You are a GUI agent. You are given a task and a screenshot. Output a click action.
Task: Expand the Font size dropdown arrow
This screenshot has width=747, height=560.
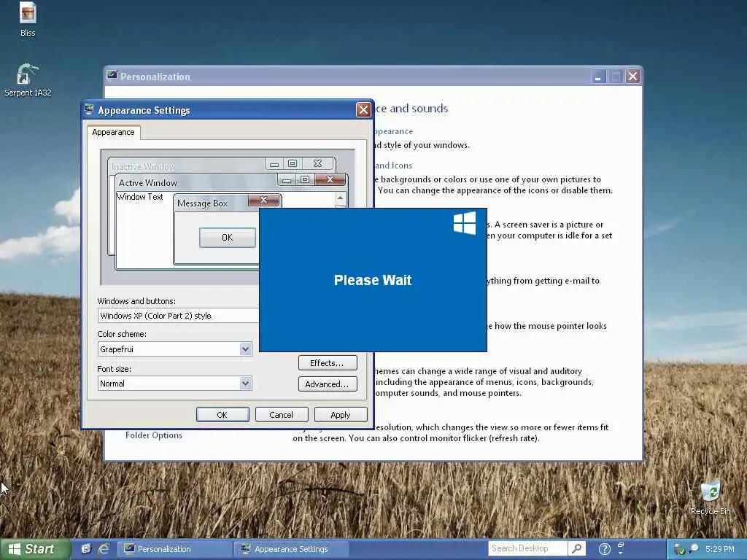[x=245, y=384]
